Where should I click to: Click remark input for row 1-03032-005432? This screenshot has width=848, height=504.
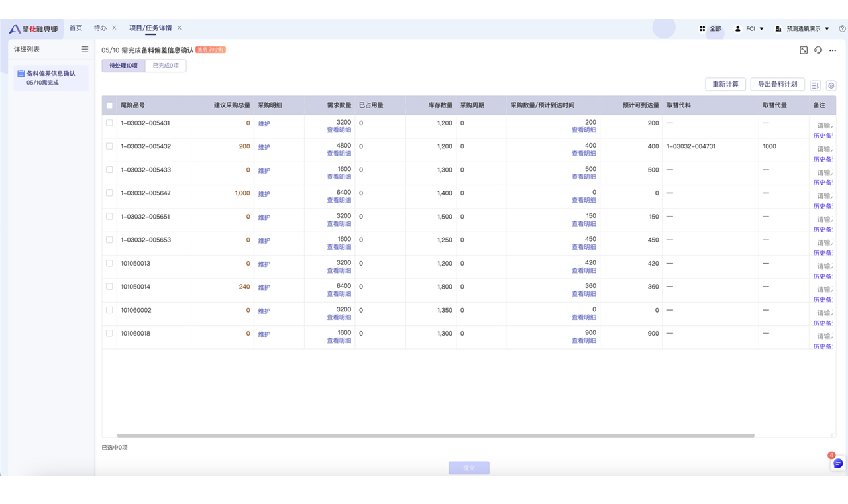(x=823, y=149)
